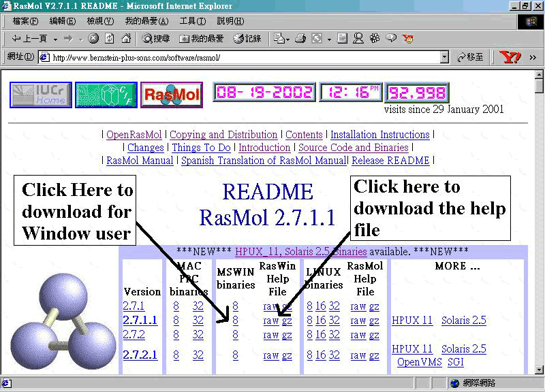Click the 92,998 visit counter display

click(417, 93)
